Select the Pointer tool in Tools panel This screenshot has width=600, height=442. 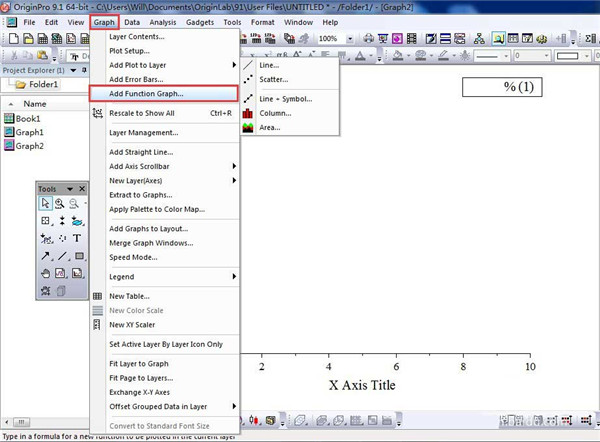tap(46, 203)
